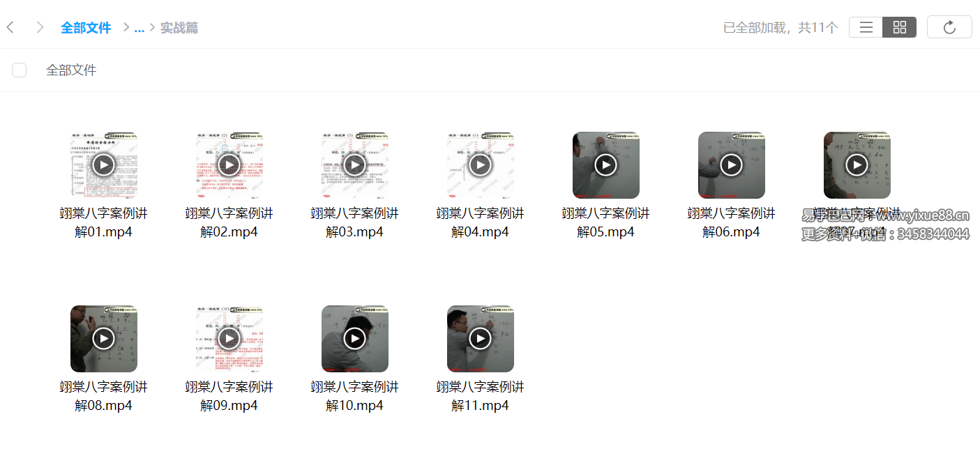Select file name 翊棠八字案例讲解09.mp4
The width and height of the screenshot is (980, 449).
coord(229,396)
